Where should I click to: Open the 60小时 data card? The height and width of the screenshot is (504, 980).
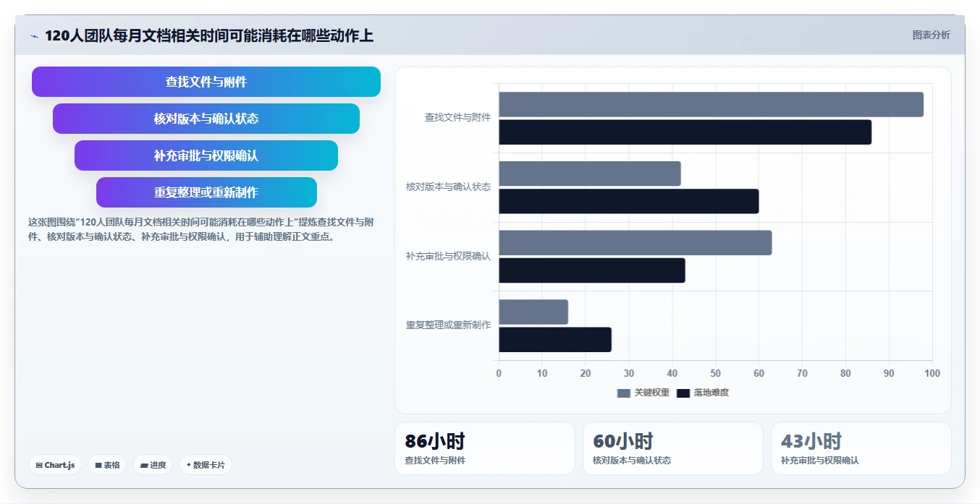[x=673, y=448]
